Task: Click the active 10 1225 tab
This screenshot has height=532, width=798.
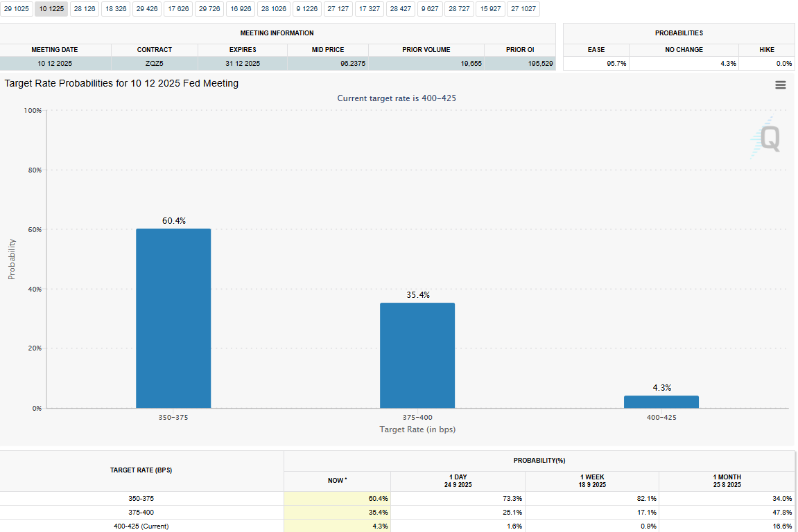Action: 51,9
